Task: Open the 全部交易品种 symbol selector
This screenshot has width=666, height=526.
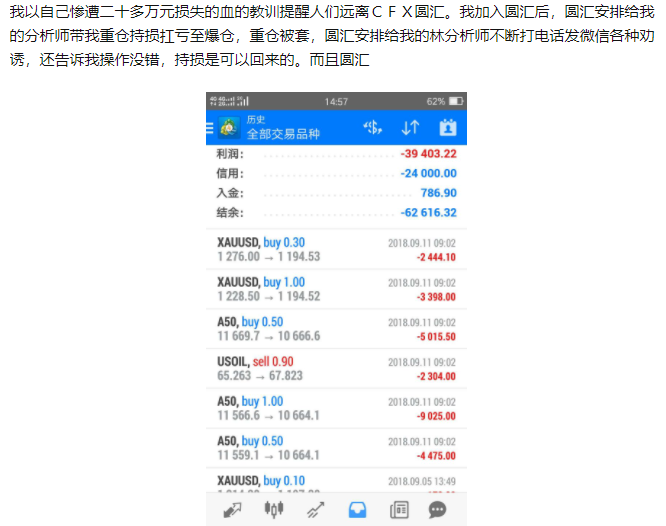Action: (x=283, y=134)
